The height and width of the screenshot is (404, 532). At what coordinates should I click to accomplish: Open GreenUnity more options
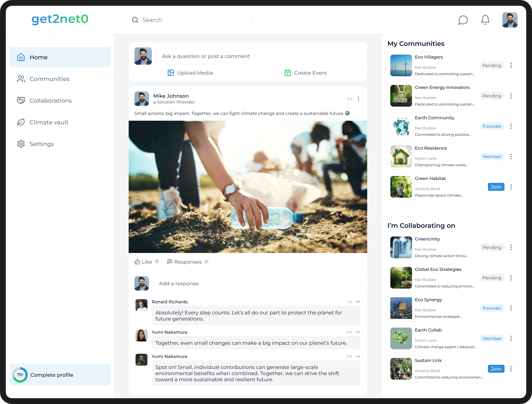[511, 247]
